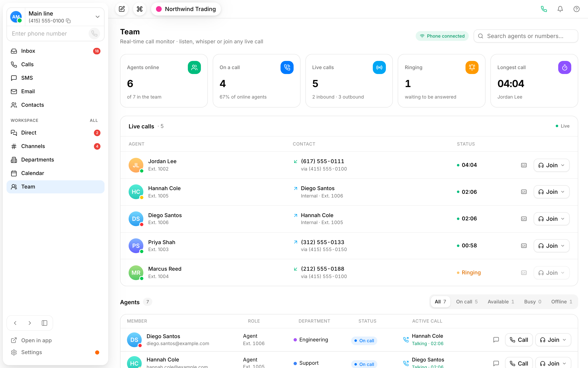The height and width of the screenshot is (368, 588).
Task: Select Team in the sidebar
Action: pyautogui.click(x=56, y=187)
